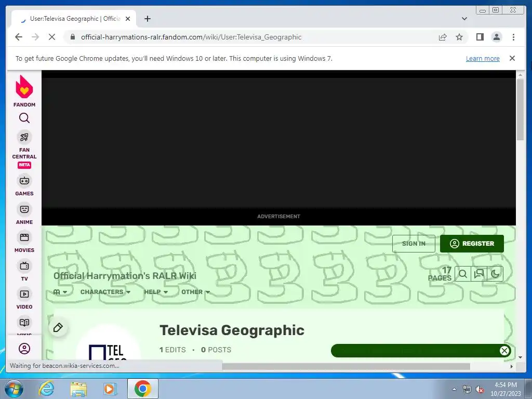The width and height of the screenshot is (532, 399).
Task: Bookmark this page with star icon
Action: [x=459, y=37]
